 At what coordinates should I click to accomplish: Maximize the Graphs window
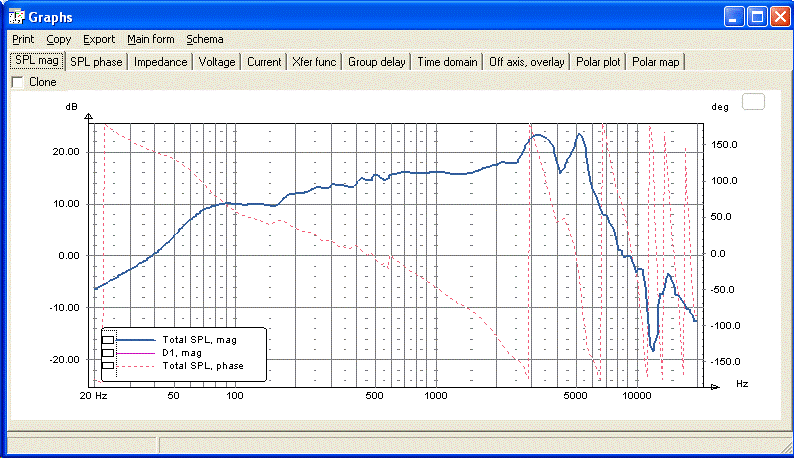click(x=758, y=17)
